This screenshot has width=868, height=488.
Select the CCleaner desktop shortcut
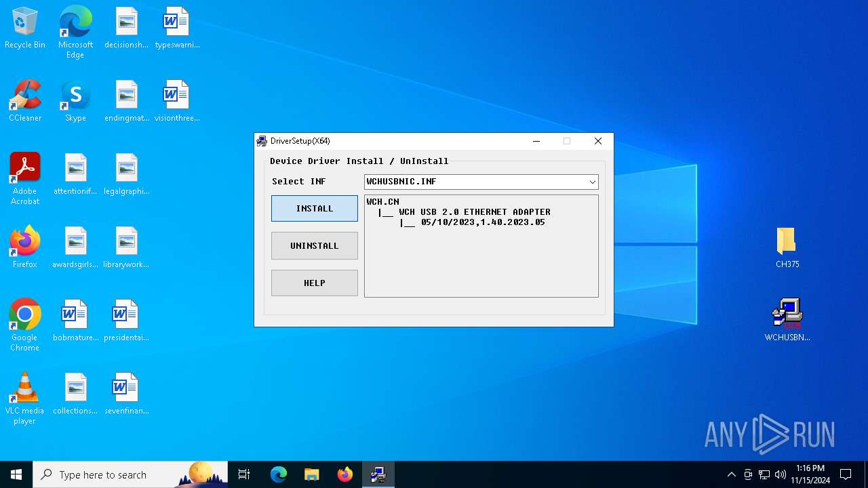[x=25, y=102]
